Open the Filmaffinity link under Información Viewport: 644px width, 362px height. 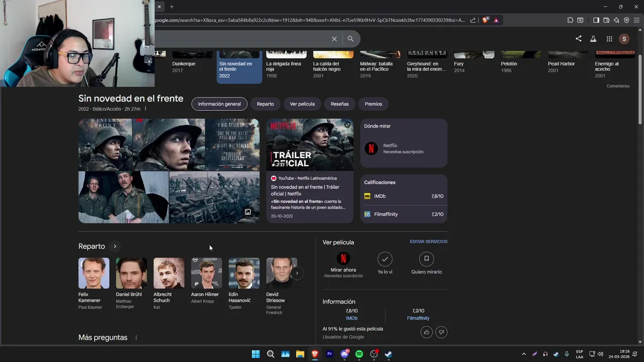418,318
